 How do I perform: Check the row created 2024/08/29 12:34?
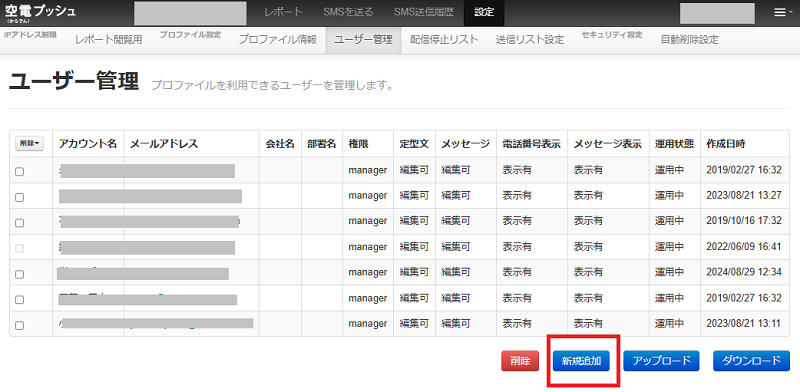pyautogui.click(x=19, y=274)
